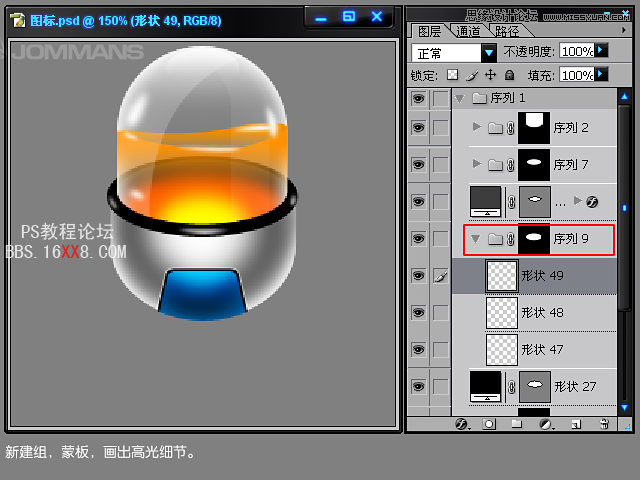Expand the 序列 7 group

(476, 164)
